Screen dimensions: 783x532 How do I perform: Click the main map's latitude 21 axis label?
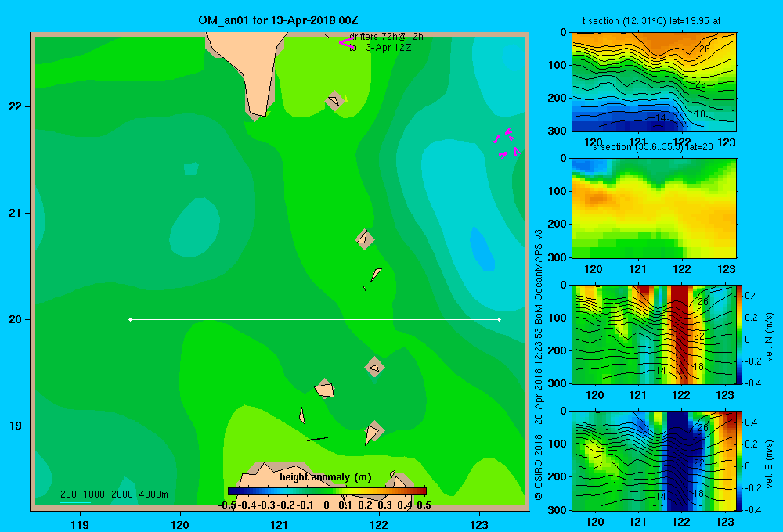[16, 213]
